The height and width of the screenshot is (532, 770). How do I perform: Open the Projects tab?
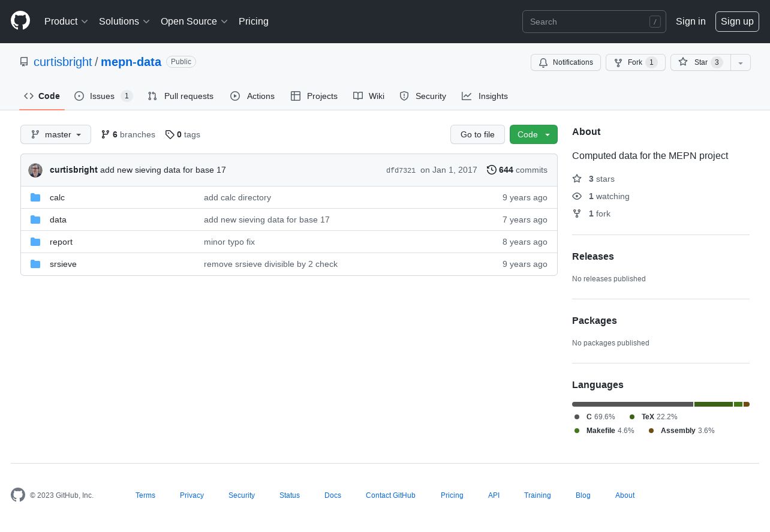(314, 96)
